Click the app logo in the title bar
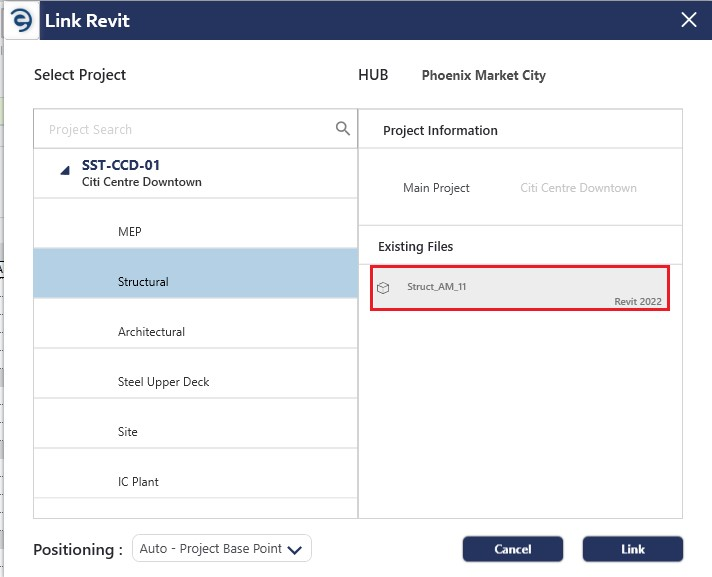Image resolution: width=712 pixels, height=577 pixels. [21, 20]
